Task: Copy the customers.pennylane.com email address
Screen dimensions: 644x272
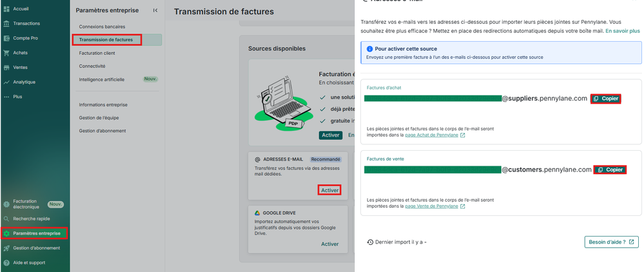Action: click(x=610, y=170)
